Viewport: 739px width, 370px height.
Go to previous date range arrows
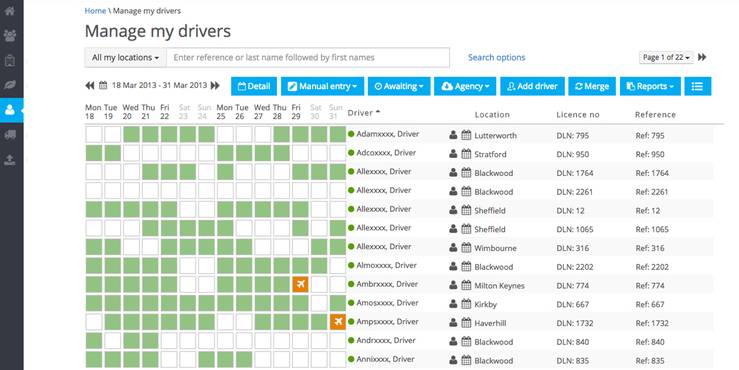point(90,85)
